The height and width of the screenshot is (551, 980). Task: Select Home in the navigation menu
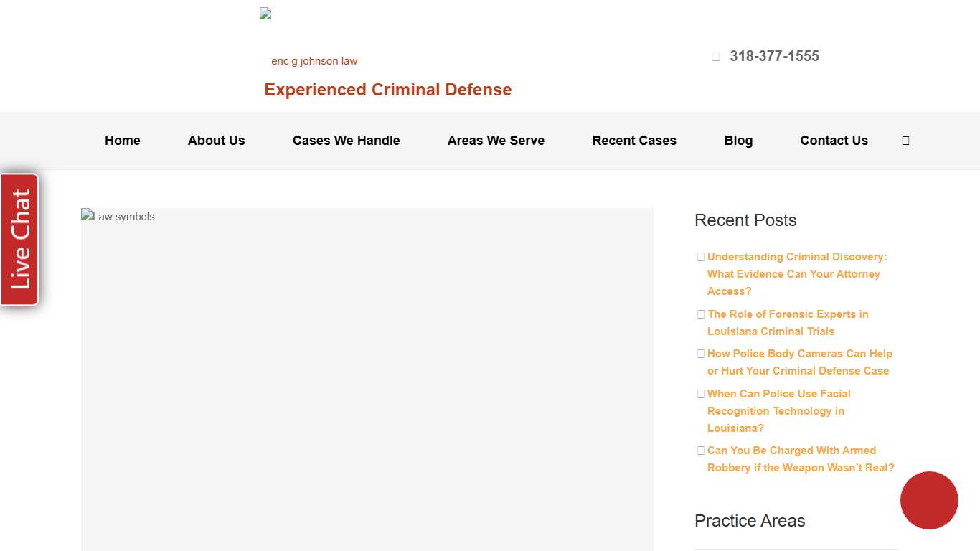(x=122, y=141)
